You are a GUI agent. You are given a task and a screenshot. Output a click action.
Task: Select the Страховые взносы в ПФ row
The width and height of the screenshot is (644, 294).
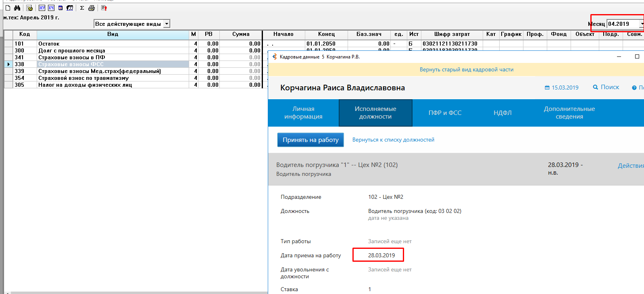coord(113,57)
